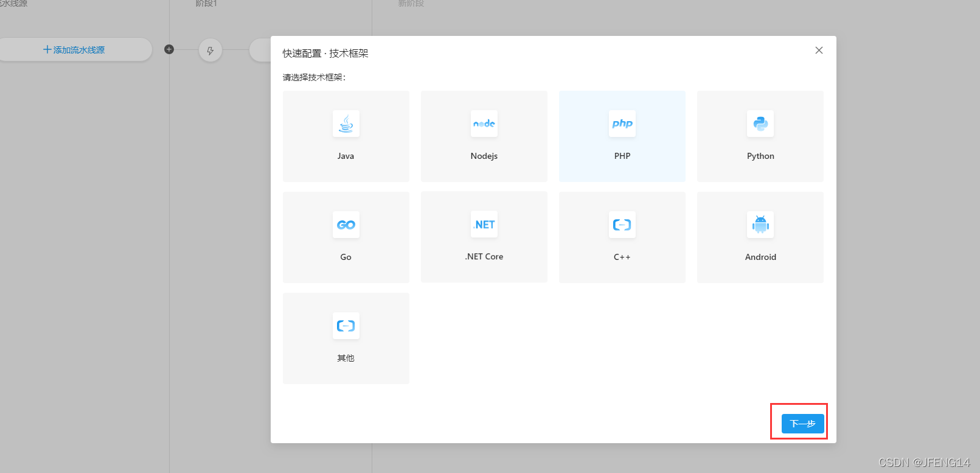Click the lightning bolt trigger icon in 阶段1
This screenshot has width=980, height=473.
(210, 51)
